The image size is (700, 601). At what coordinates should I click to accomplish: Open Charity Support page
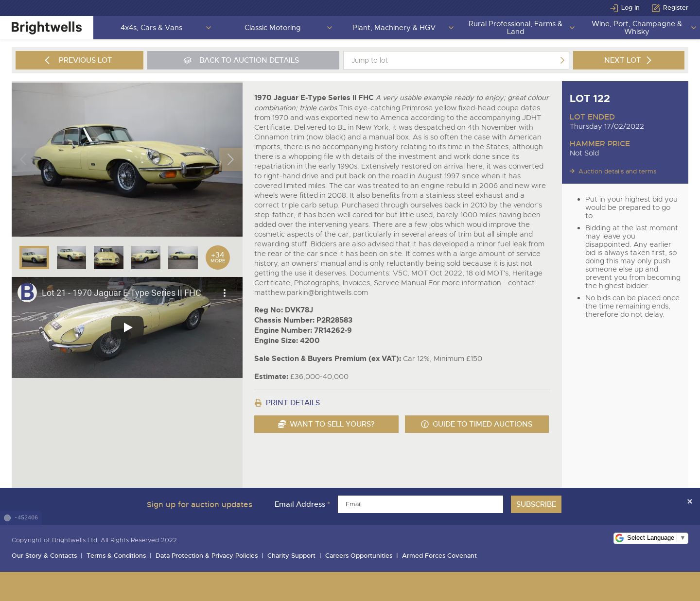point(291,556)
